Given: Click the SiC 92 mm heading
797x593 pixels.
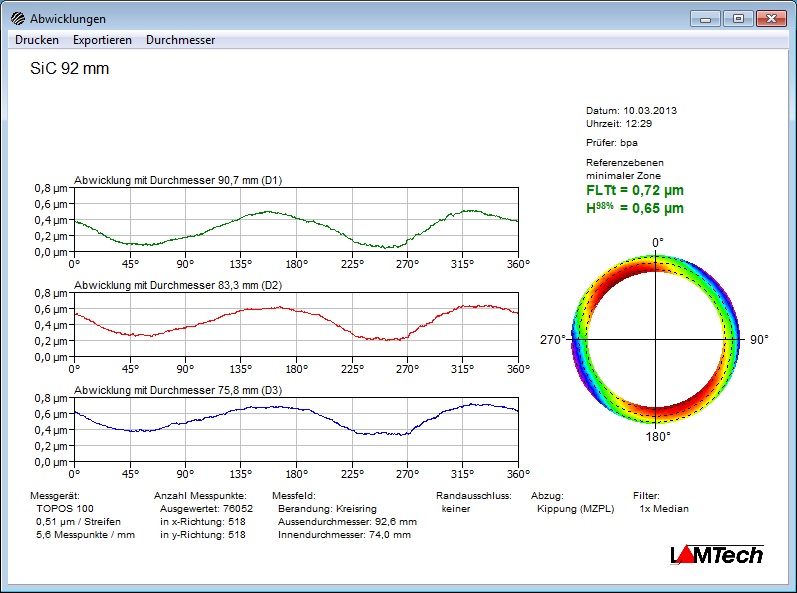Looking at the screenshot, I should [x=71, y=69].
